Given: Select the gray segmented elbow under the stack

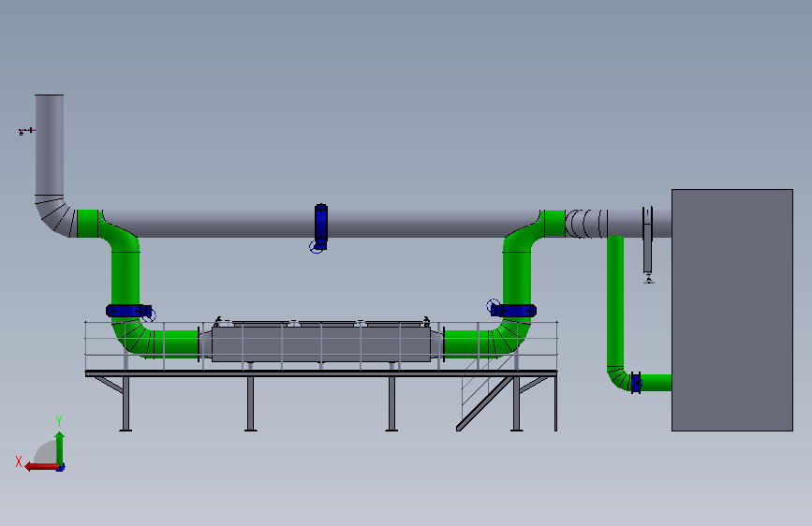Looking at the screenshot, I should tap(53, 216).
